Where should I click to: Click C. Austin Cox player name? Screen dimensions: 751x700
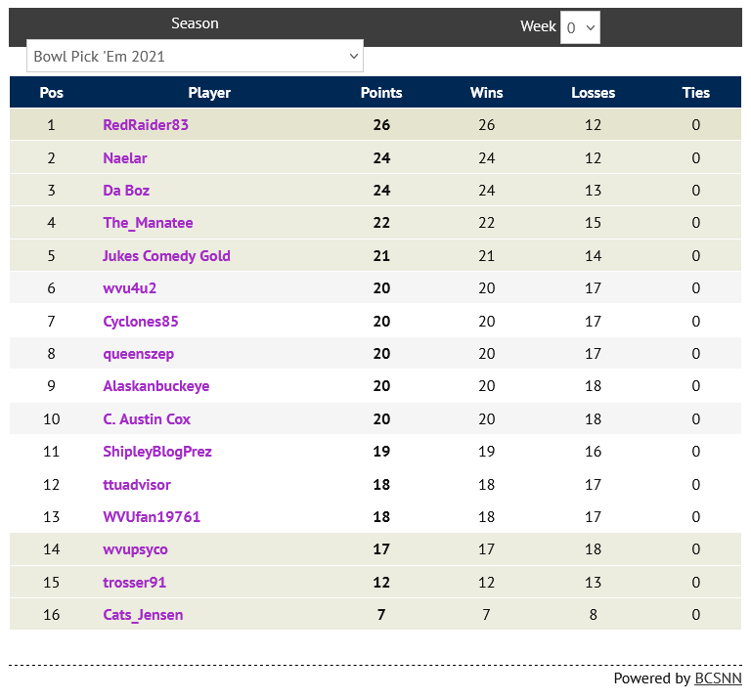pyautogui.click(x=147, y=419)
